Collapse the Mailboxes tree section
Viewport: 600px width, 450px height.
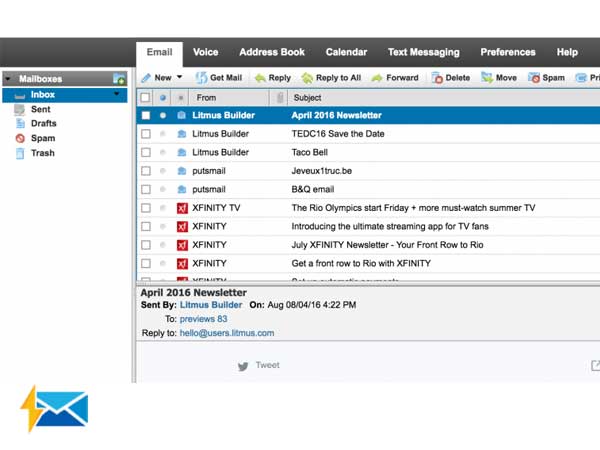click(9, 78)
